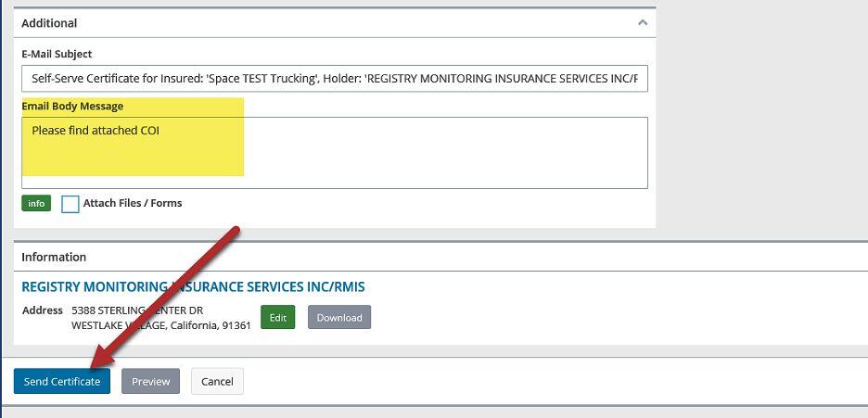Click the green info button
The image size is (868, 418).
pyautogui.click(x=36, y=204)
